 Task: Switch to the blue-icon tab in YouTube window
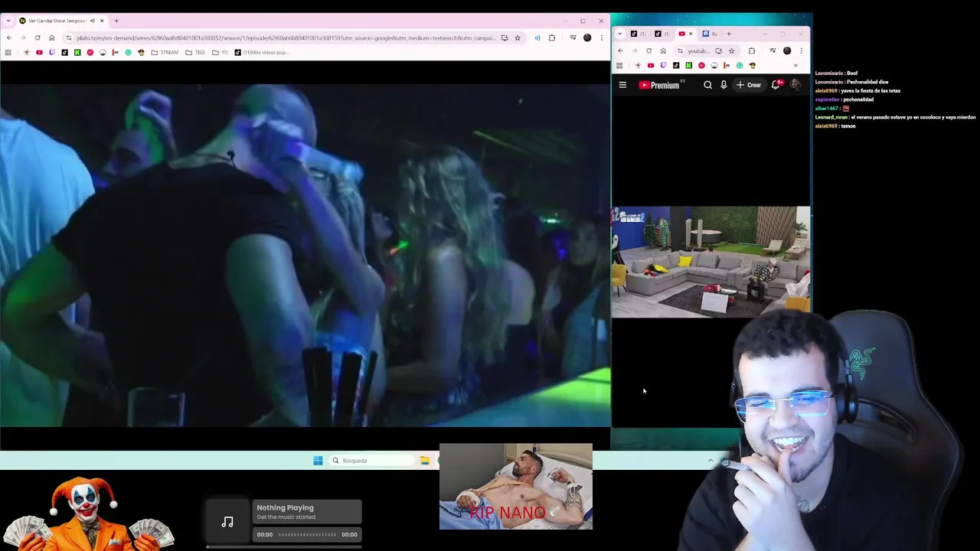click(x=709, y=34)
